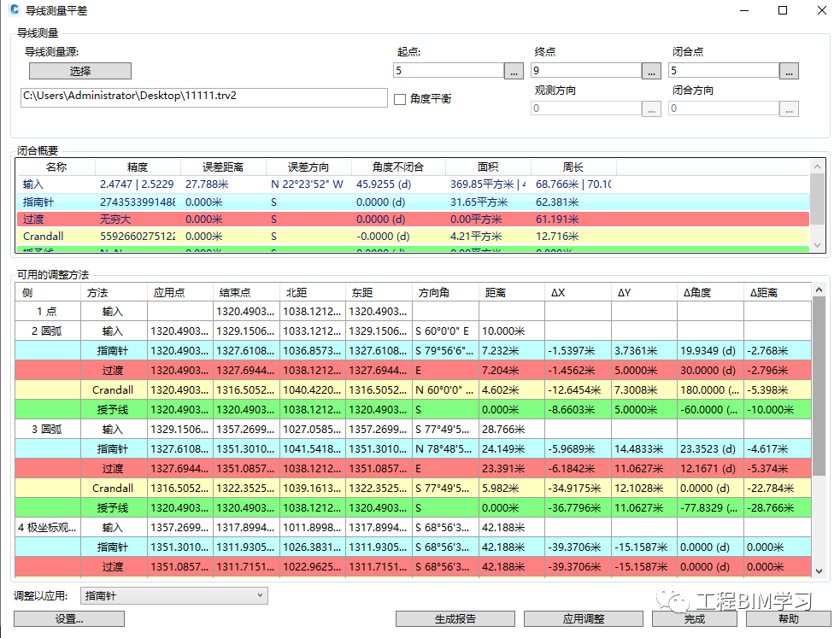The height and width of the screenshot is (638, 840).
Task: Click the 应用点 column header
Action: pyautogui.click(x=179, y=293)
